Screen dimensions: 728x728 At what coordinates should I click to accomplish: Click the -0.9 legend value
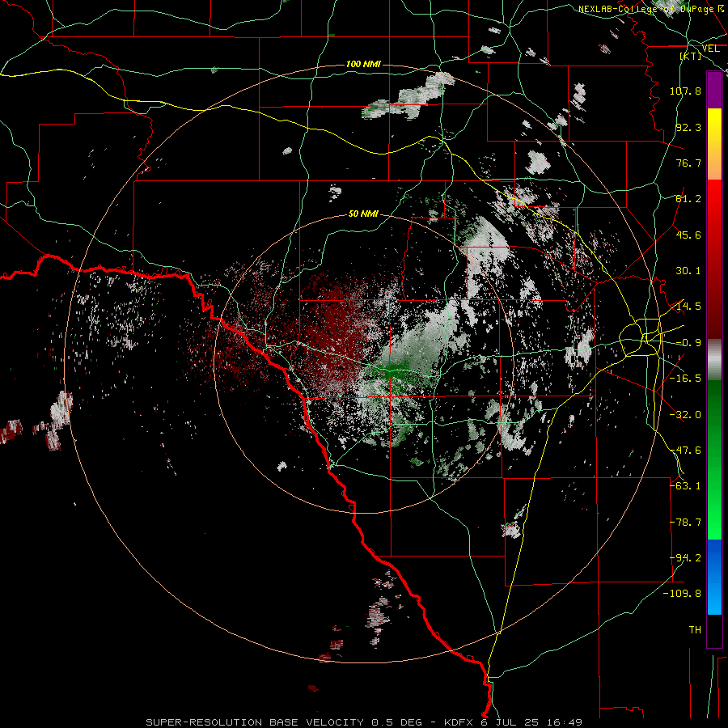click(x=688, y=343)
